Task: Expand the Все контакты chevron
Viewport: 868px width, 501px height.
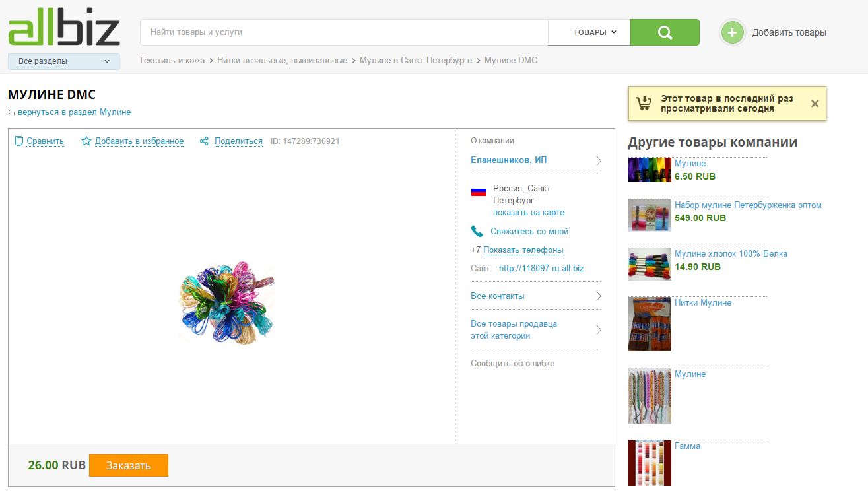Action: [x=598, y=296]
